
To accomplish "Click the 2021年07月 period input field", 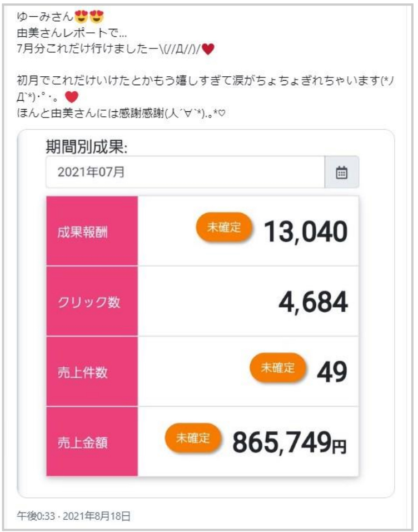I will click(186, 172).
